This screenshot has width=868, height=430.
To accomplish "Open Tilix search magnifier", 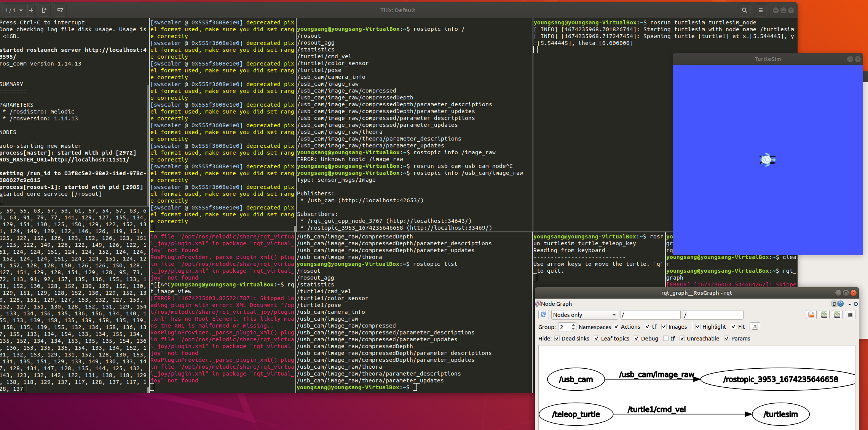I will [744, 10].
